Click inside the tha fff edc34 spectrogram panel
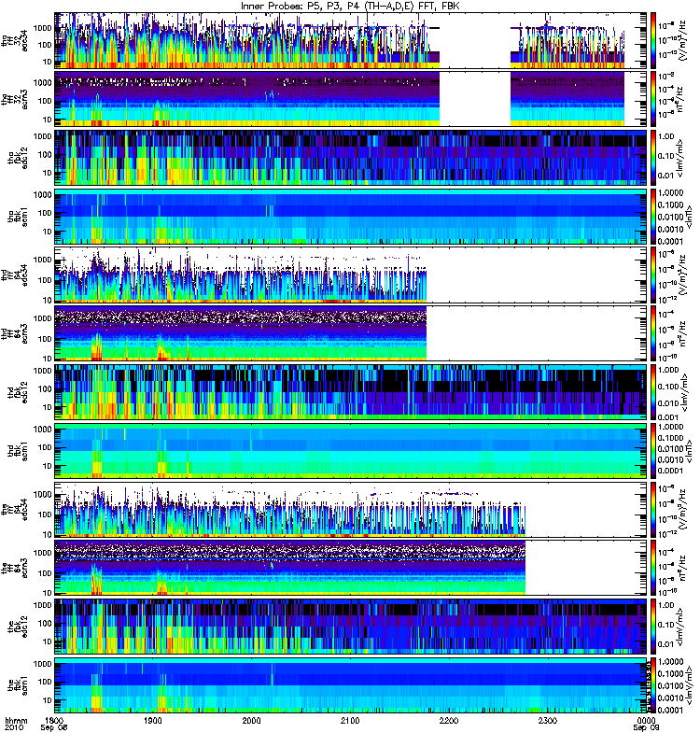The width and height of the screenshot is (700, 747). tap(351, 40)
